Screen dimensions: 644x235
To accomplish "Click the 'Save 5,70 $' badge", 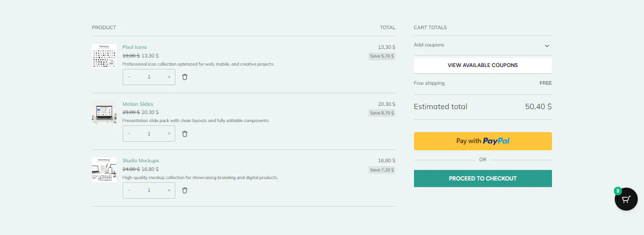I will [x=382, y=56].
